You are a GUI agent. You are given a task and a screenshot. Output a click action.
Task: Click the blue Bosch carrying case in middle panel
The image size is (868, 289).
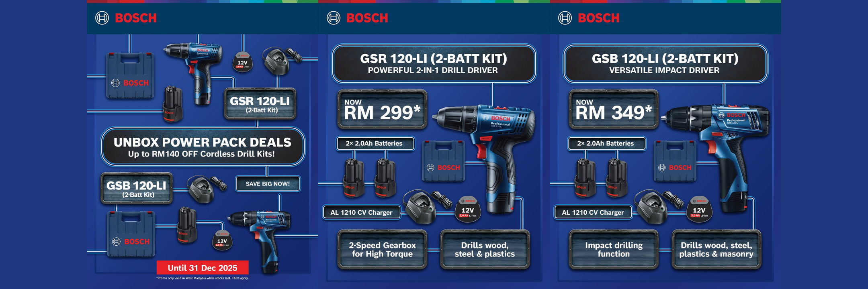tap(443, 161)
